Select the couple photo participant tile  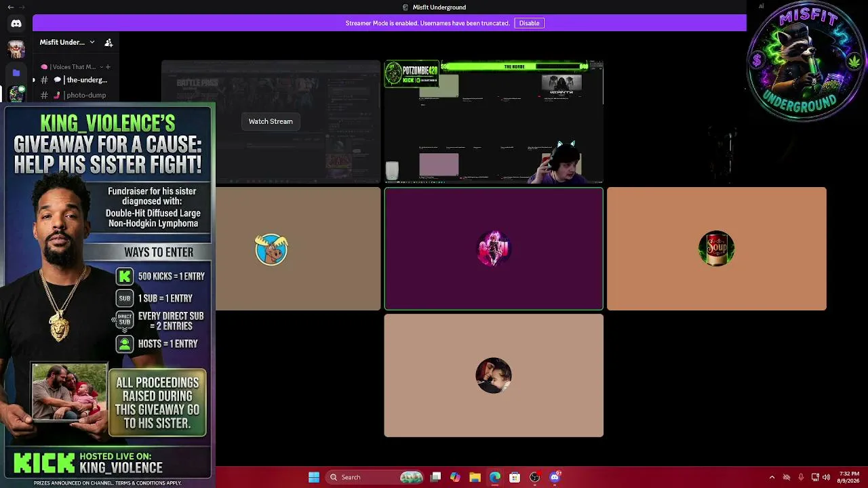[x=494, y=375]
